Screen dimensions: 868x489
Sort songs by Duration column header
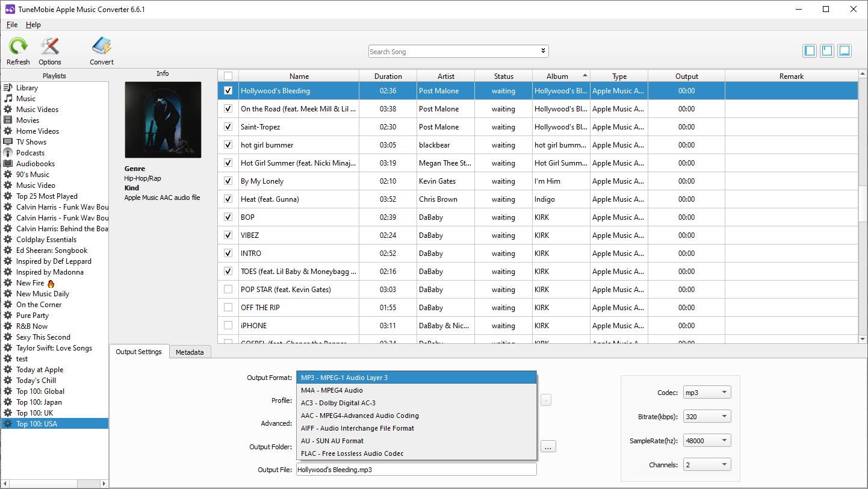point(388,76)
